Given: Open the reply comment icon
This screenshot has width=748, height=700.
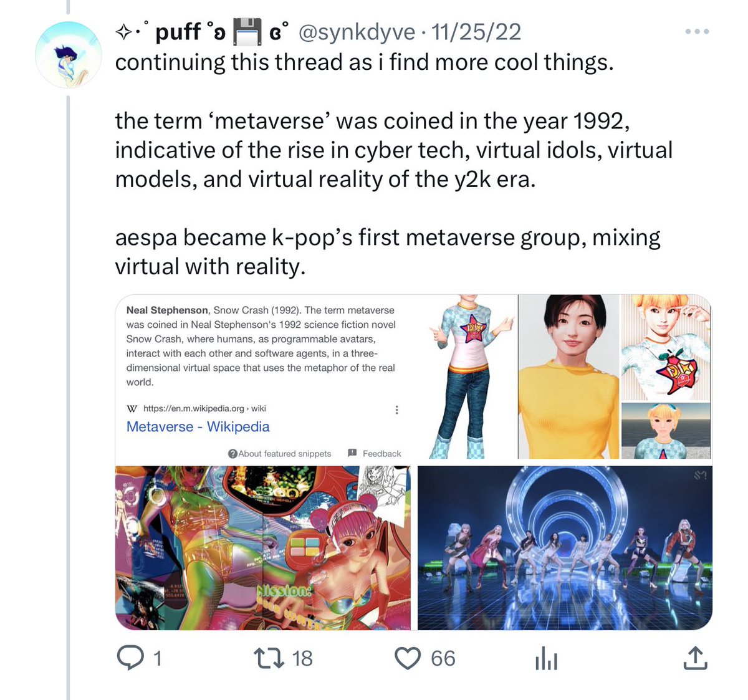Looking at the screenshot, I should point(131,658).
